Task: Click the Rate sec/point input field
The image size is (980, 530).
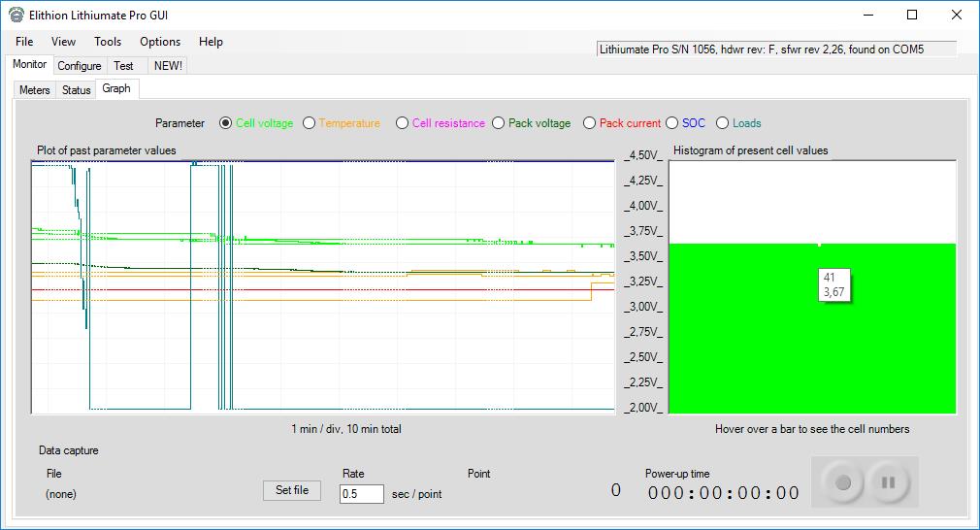Action: point(361,494)
